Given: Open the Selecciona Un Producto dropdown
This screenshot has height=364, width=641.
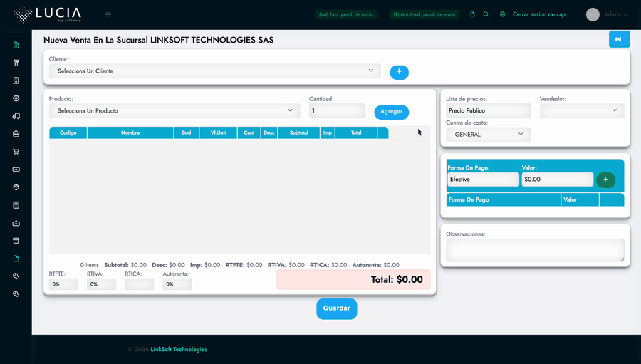Looking at the screenshot, I should click(x=174, y=111).
